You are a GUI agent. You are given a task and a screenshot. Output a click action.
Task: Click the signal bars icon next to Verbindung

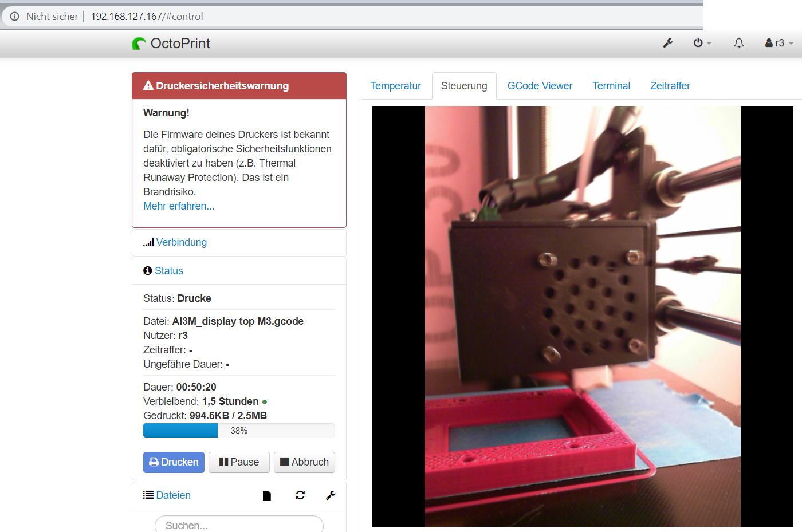pyautogui.click(x=148, y=242)
